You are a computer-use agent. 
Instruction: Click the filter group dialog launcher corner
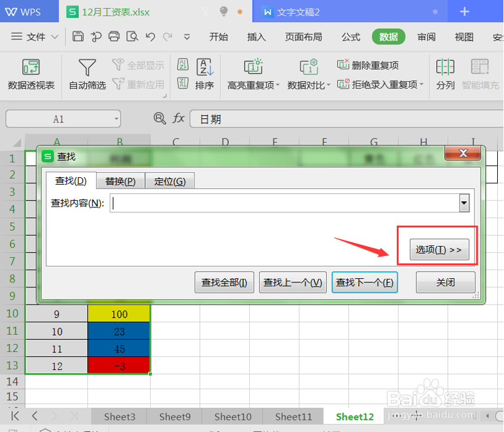click(x=164, y=95)
